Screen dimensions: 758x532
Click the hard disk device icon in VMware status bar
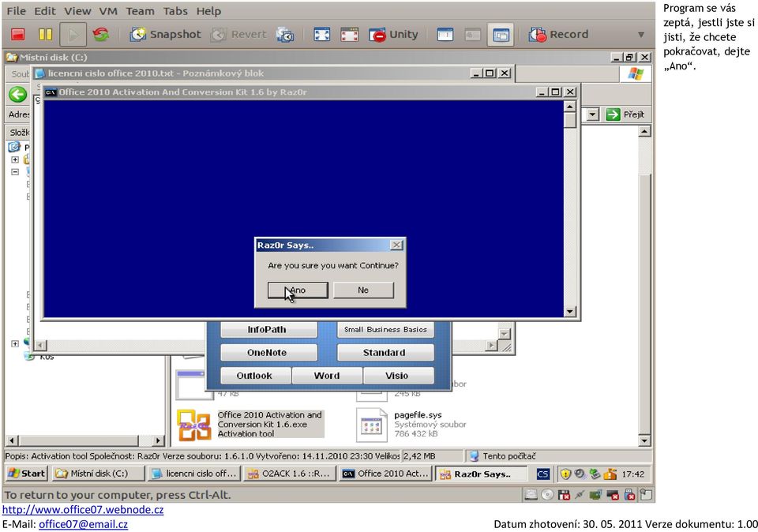pyautogui.click(x=531, y=495)
